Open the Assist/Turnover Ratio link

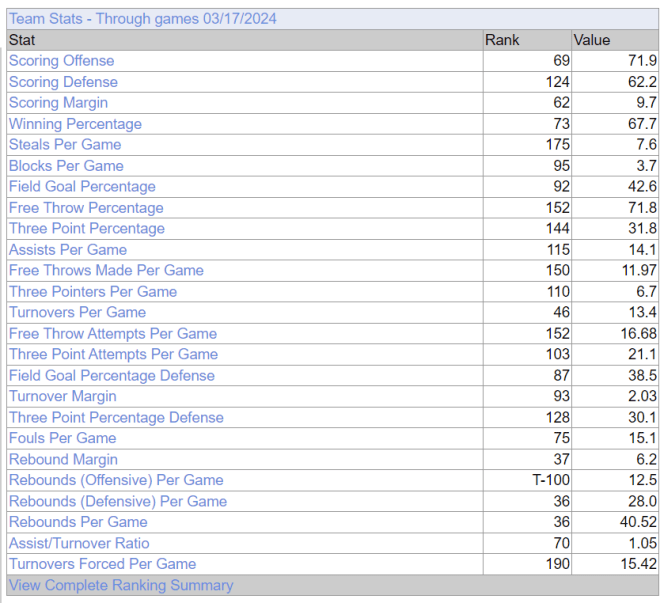pos(79,543)
